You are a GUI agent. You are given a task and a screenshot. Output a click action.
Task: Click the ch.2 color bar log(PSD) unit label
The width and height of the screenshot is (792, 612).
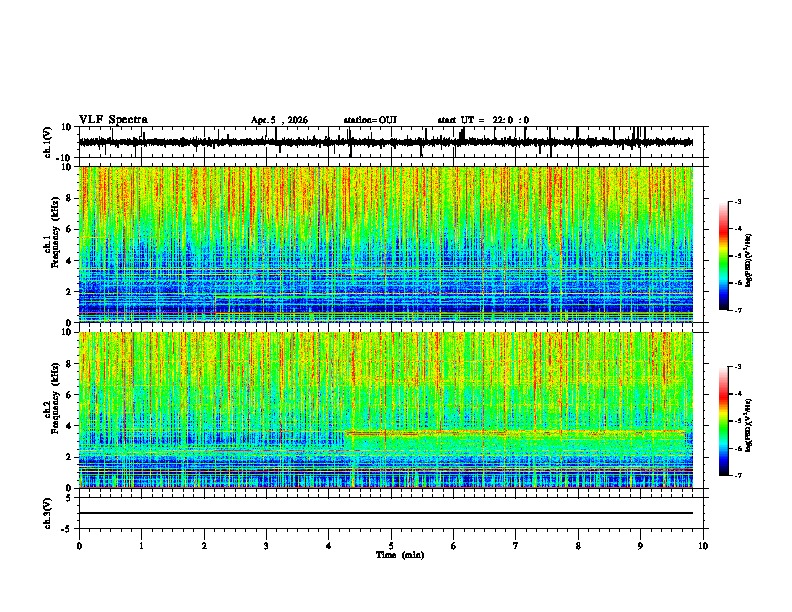[x=749, y=425]
